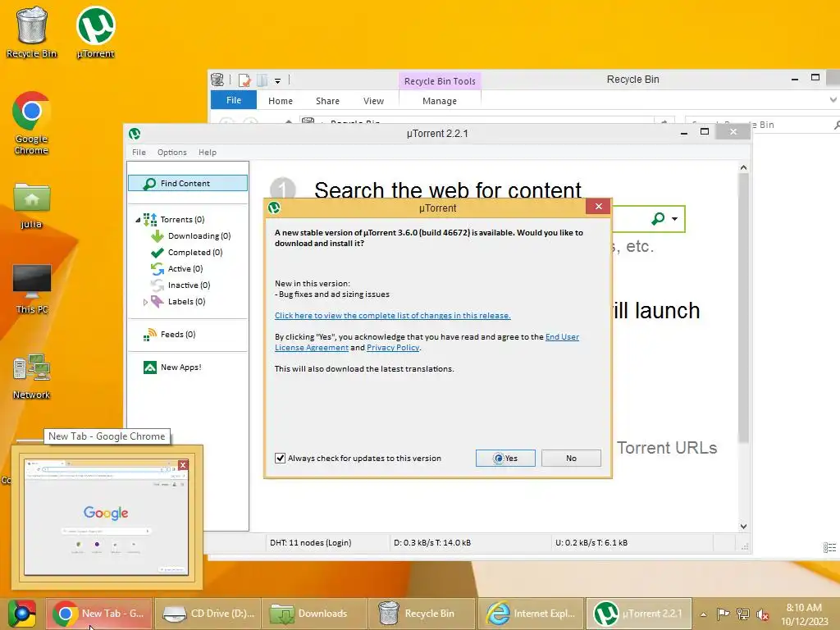Open the complete list of changes link
Viewport: 840px width, 630px height.
tap(393, 316)
